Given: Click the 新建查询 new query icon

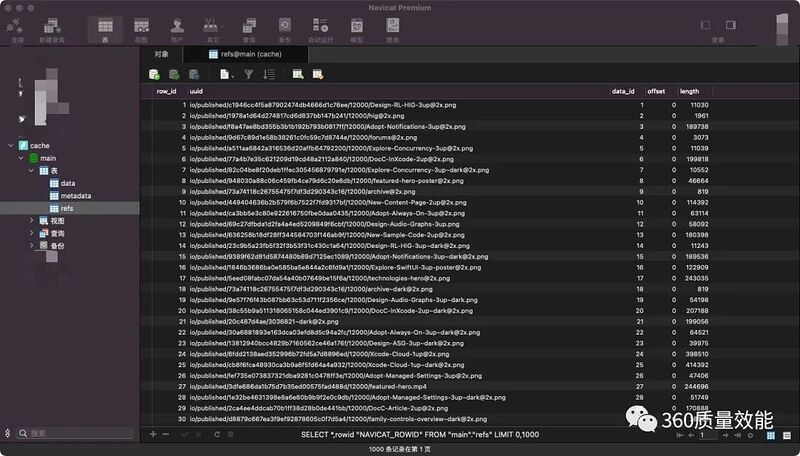Looking at the screenshot, I should pyautogui.click(x=52, y=29).
